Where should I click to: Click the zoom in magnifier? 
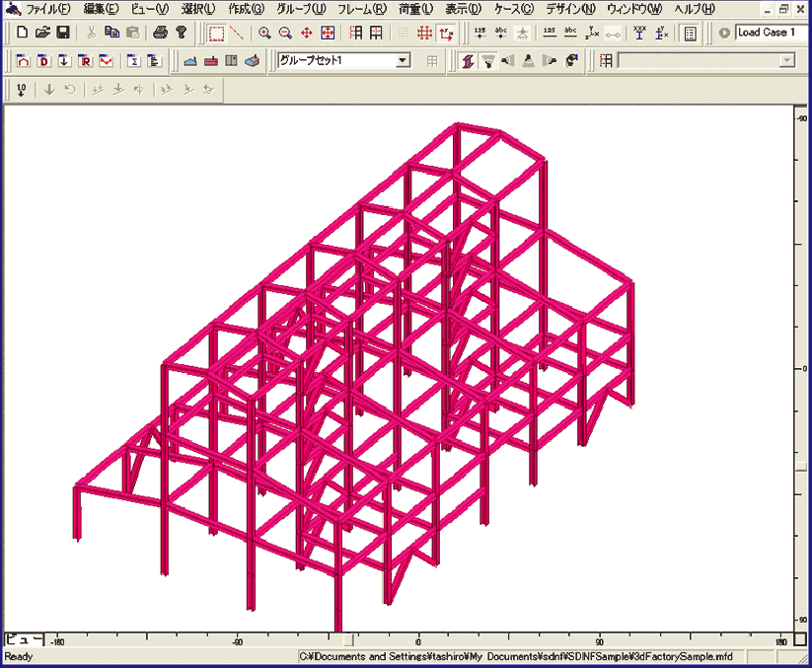pos(264,34)
